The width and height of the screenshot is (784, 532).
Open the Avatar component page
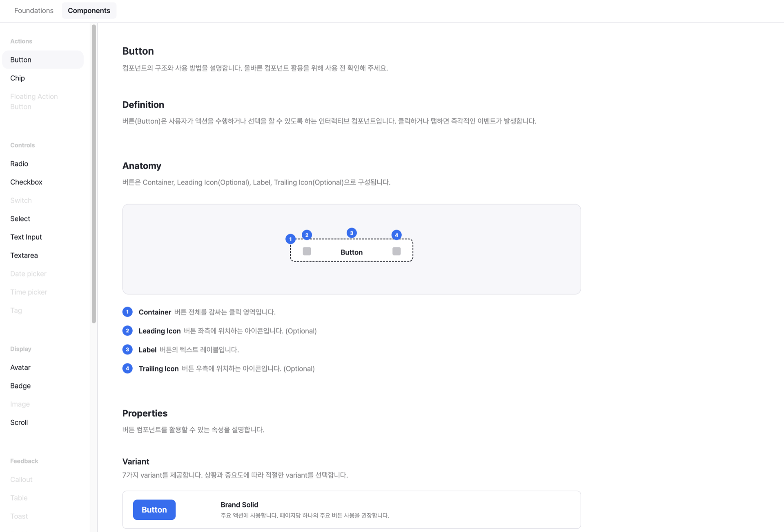click(x=20, y=367)
